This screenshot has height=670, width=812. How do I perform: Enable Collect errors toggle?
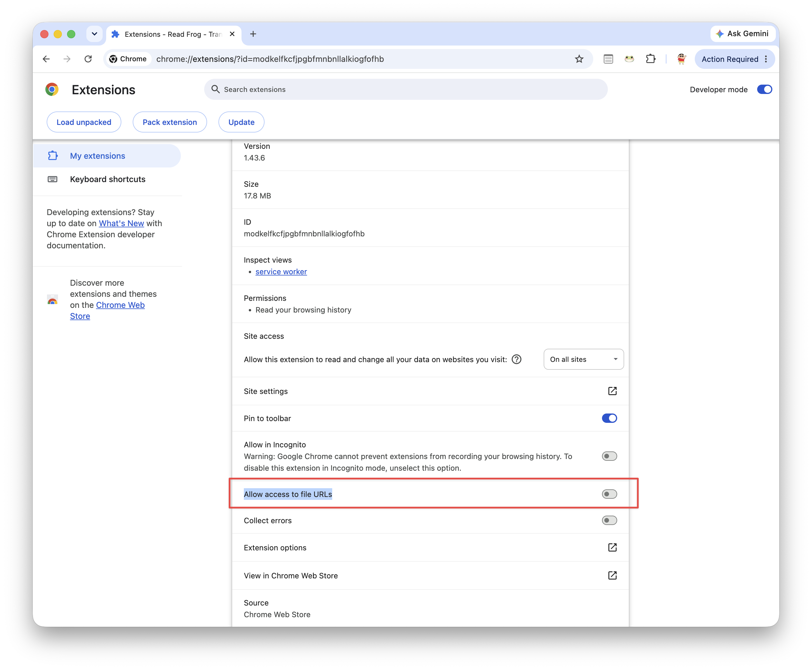(609, 520)
